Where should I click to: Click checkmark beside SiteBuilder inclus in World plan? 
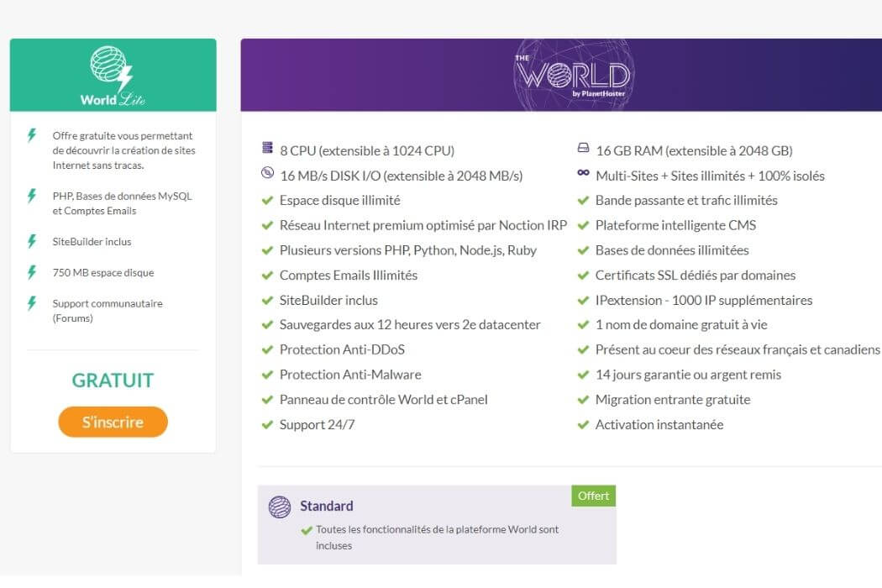(267, 300)
